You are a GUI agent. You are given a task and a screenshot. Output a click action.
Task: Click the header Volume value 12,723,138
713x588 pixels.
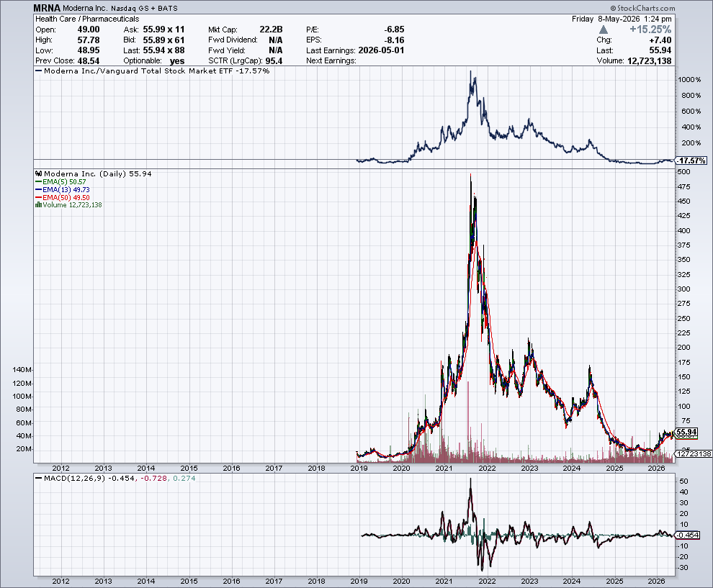pos(650,61)
